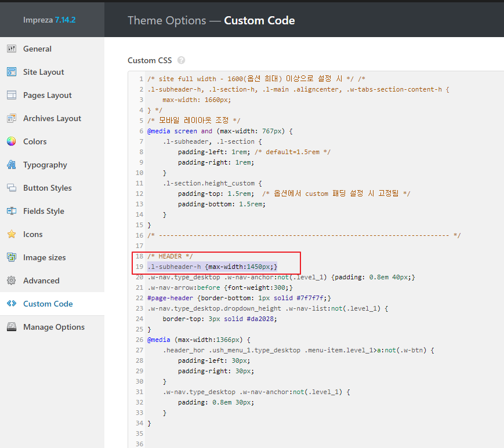Click the General sliders icon
This screenshot has height=448, width=504.
click(x=12, y=49)
